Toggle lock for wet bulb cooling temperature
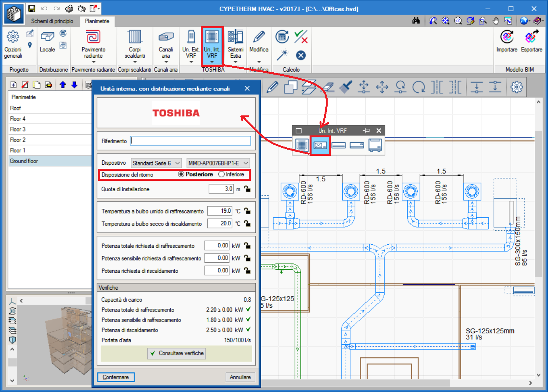548x392 pixels. [247, 211]
